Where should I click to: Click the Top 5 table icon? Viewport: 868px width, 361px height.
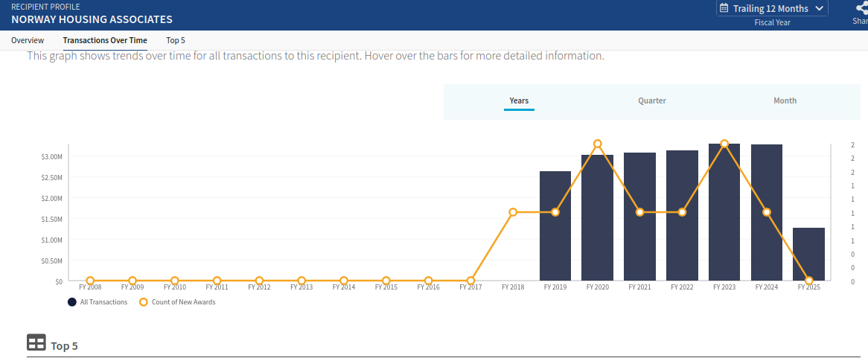(x=36, y=342)
